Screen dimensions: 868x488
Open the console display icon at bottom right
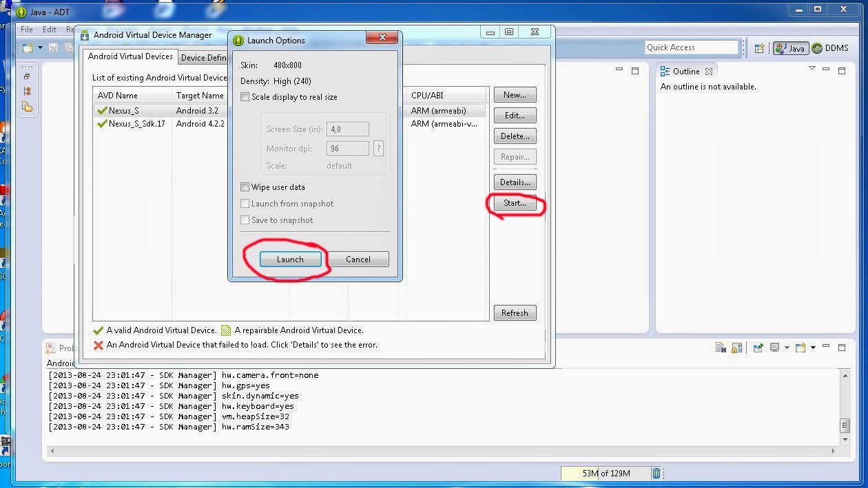click(x=774, y=348)
